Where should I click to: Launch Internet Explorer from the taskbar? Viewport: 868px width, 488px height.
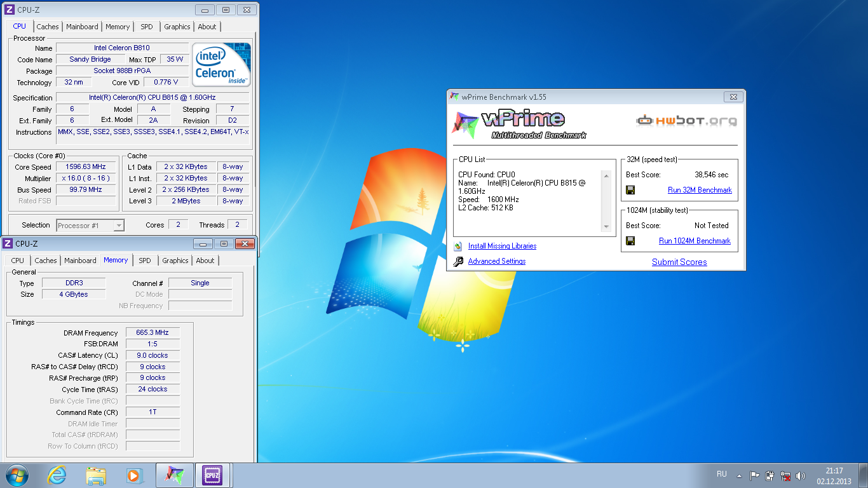(x=57, y=475)
